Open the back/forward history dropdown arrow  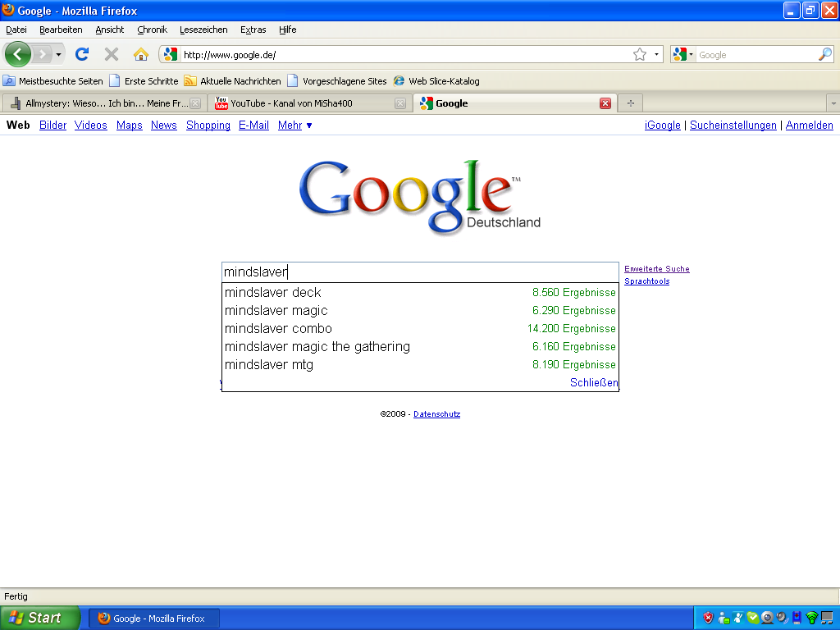(x=58, y=55)
